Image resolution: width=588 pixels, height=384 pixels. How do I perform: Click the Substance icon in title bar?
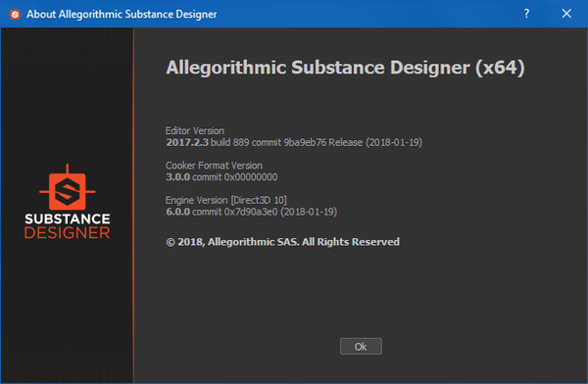15,15
